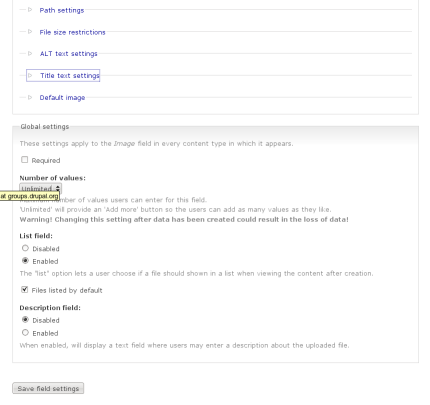Uncheck Files listed by default
The image size is (430, 405).
coord(24,289)
